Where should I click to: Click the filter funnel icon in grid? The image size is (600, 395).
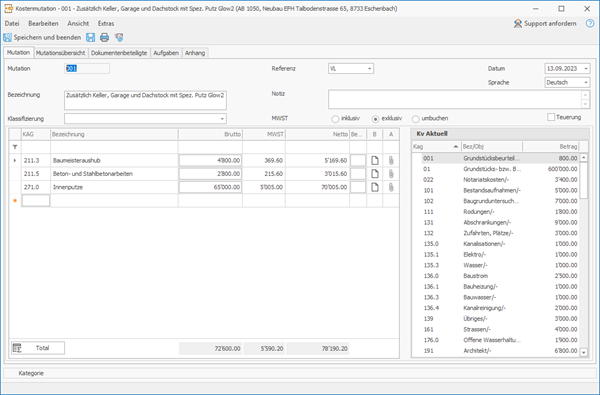point(15,147)
